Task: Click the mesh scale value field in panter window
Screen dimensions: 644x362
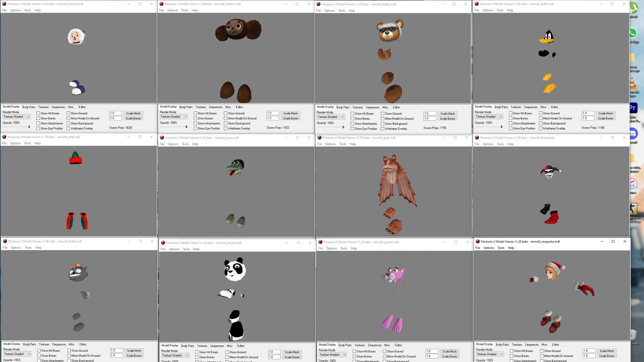Action: tap(432, 351)
